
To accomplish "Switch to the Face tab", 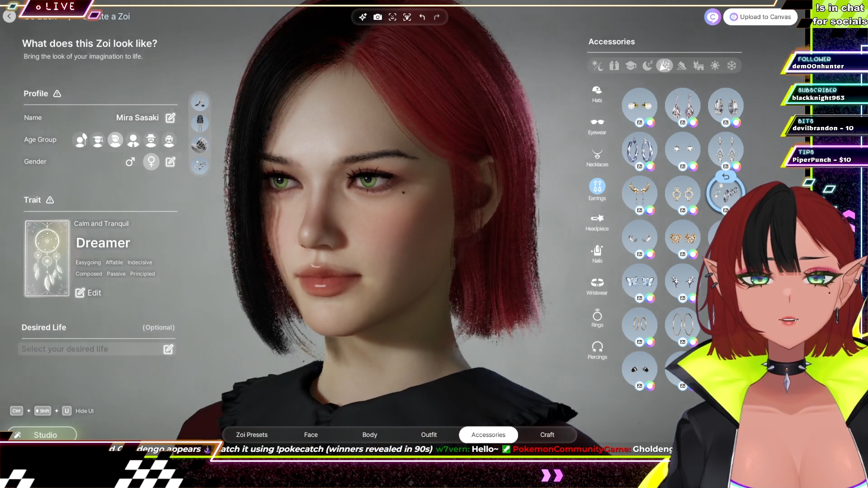I will 311,435.
